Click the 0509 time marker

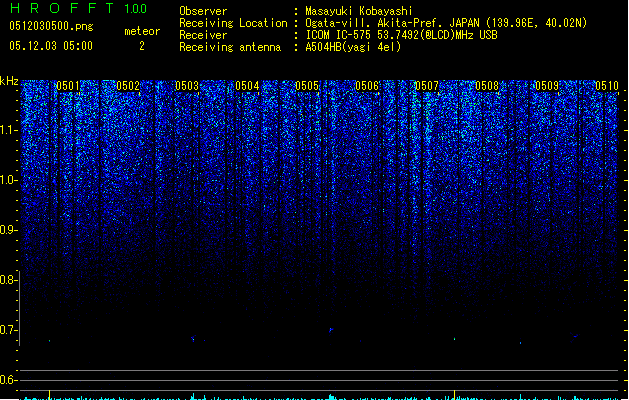[547, 86]
